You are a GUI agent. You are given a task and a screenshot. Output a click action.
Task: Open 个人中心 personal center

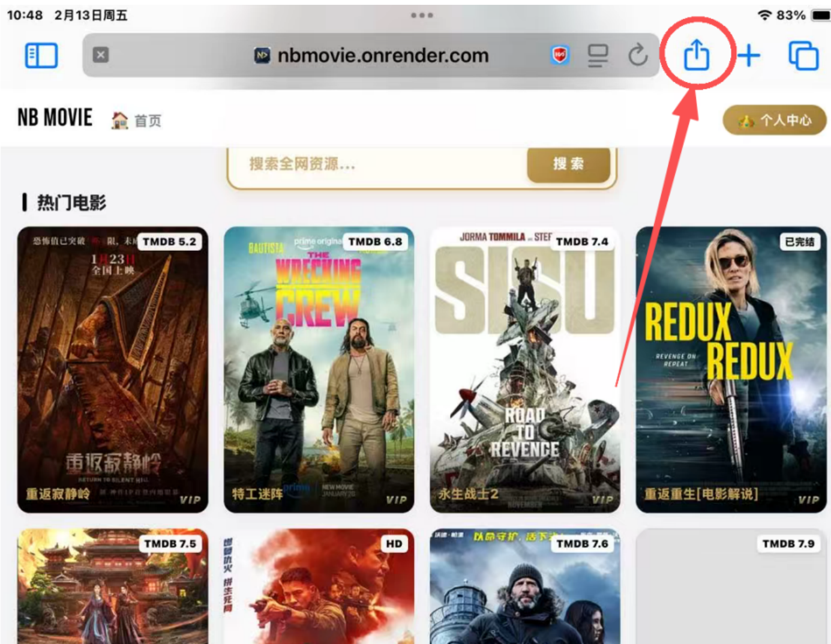775,120
